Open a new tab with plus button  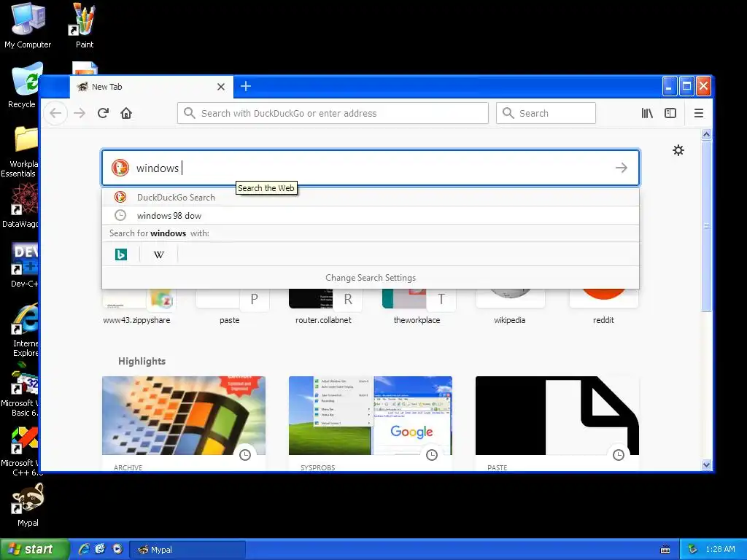point(246,86)
